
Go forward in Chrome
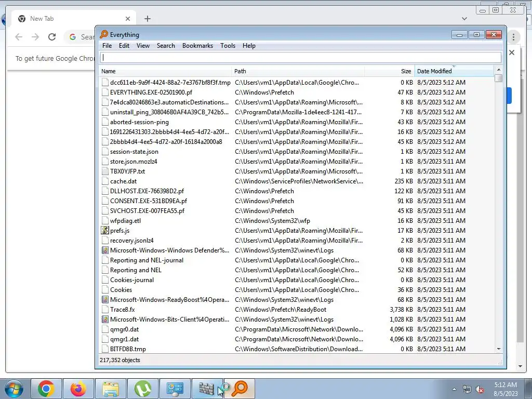[x=35, y=37]
